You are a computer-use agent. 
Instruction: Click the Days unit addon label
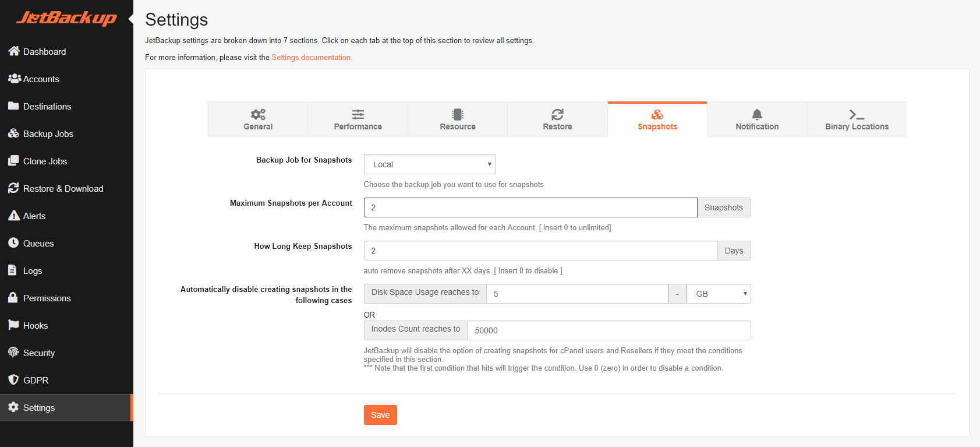pos(734,251)
